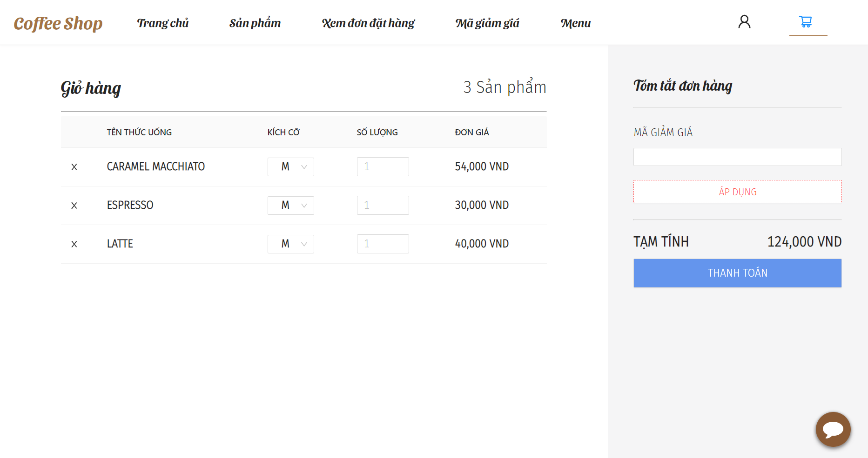Open size dropdown for Latte
The image size is (868, 458).
tap(291, 244)
